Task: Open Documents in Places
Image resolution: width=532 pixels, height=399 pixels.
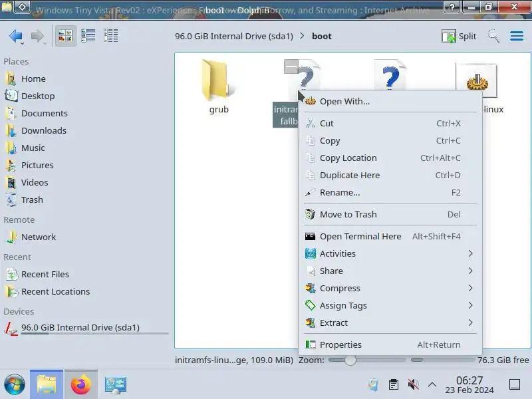Action: pos(44,113)
